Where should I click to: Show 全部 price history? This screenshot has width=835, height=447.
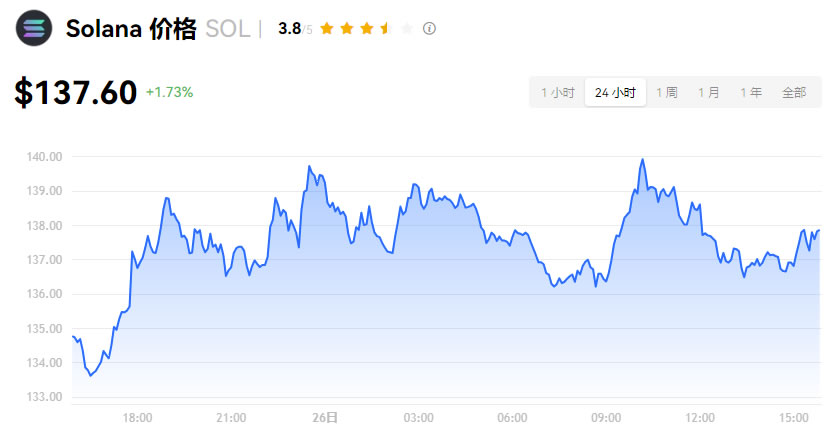tap(794, 93)
